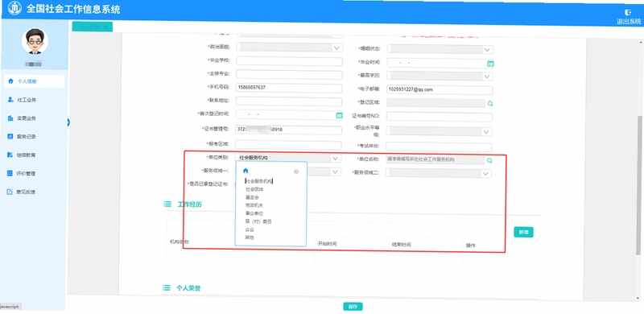644x314 pixels.
Task: Click the 登记区域 field
Action: click(436, 103)
